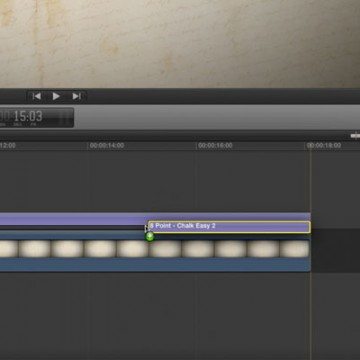Click the 00:00:16:00 mark on timeline ruler
Viewport: 360px width, 360px height.
point(215,146)
